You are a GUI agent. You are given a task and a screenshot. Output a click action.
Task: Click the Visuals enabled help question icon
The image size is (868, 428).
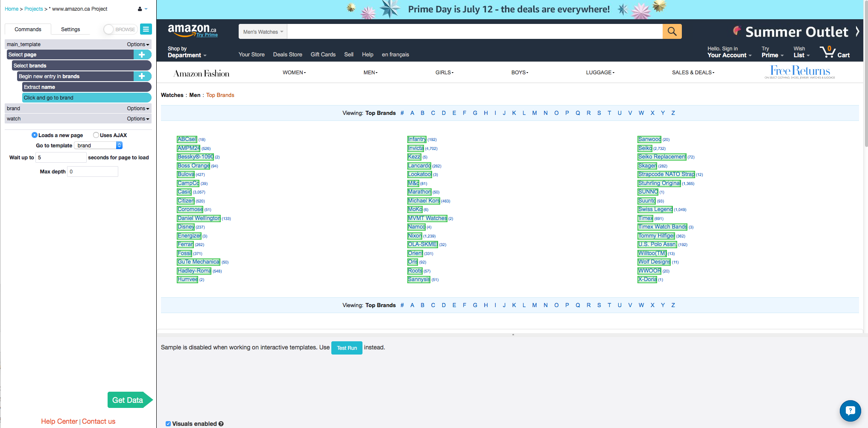[x=221, y=424]
